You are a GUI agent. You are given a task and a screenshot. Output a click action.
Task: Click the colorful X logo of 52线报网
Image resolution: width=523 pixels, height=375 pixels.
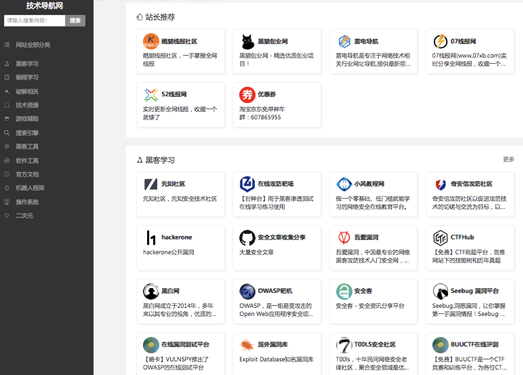point(151,94)
